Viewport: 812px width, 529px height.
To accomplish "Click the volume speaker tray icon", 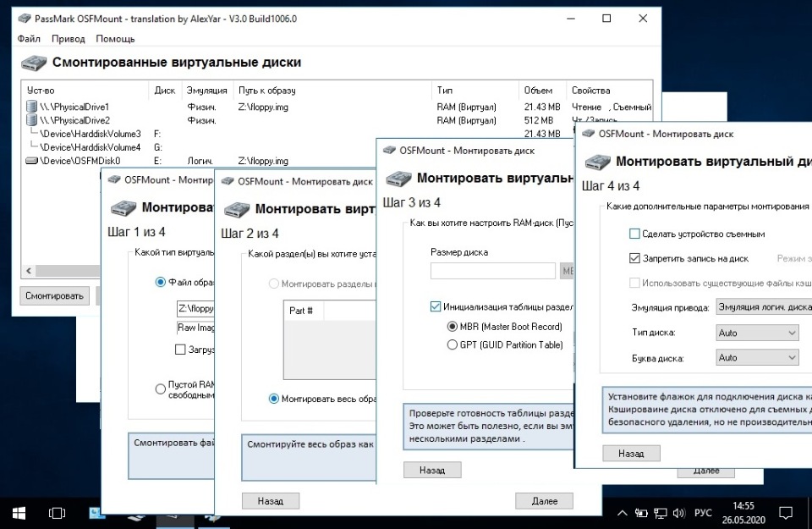I will point(679,513).
